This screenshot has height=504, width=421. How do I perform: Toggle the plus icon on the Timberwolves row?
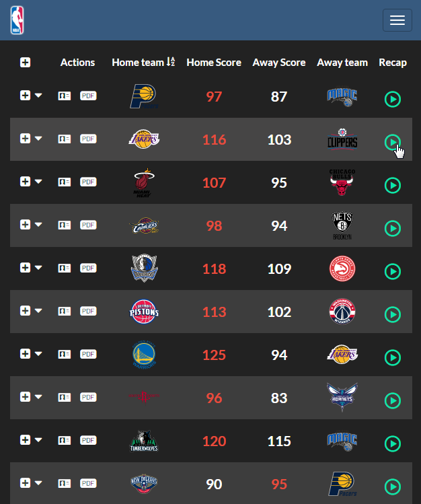tap(25, 440)
